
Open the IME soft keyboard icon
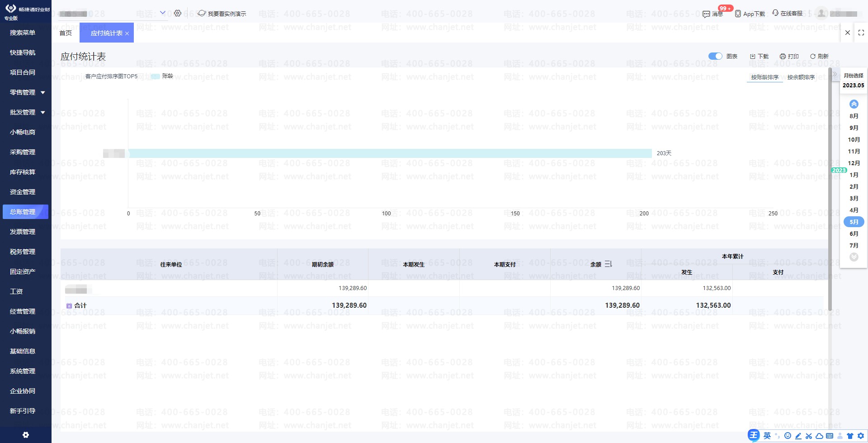point(830,436)
